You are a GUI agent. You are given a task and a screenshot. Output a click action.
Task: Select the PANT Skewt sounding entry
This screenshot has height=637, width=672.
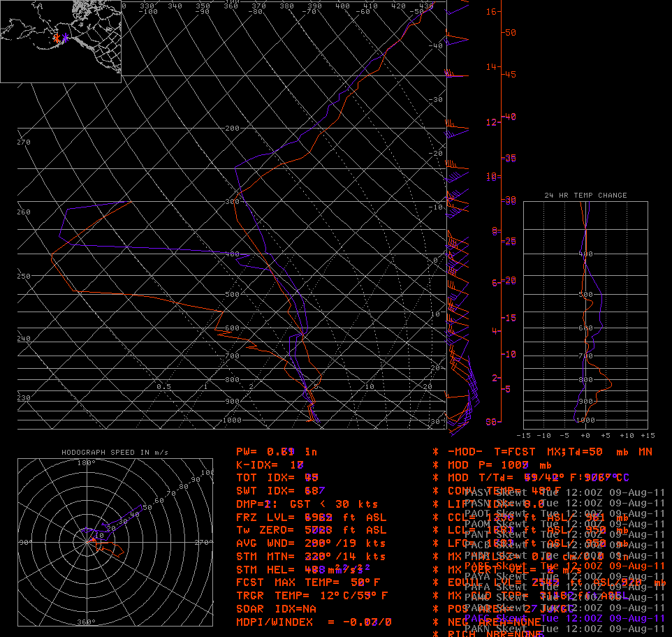pos(564,534)
